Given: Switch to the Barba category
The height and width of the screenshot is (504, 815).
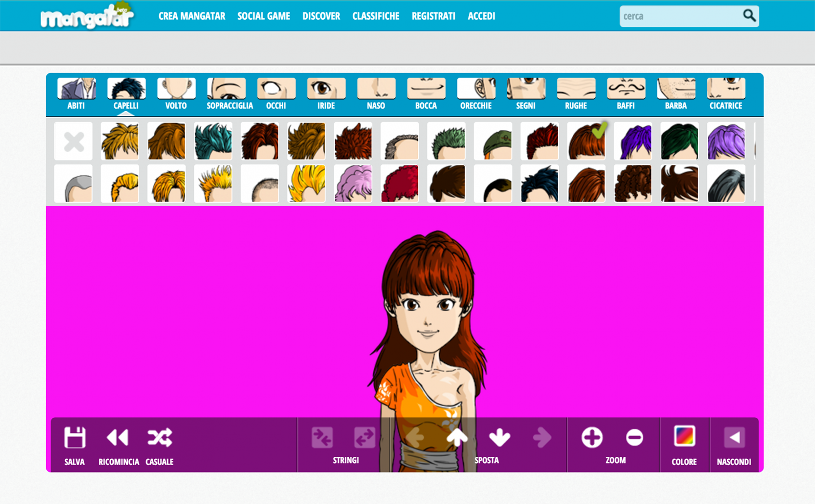Looking at the screenshot, I should 676,94.
